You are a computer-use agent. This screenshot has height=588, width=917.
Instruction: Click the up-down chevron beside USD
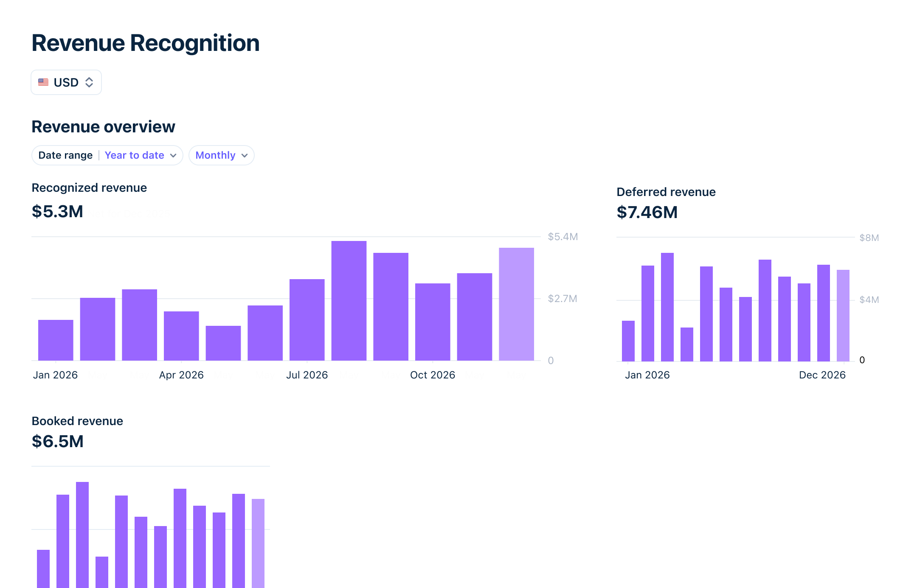click(90, 82)
